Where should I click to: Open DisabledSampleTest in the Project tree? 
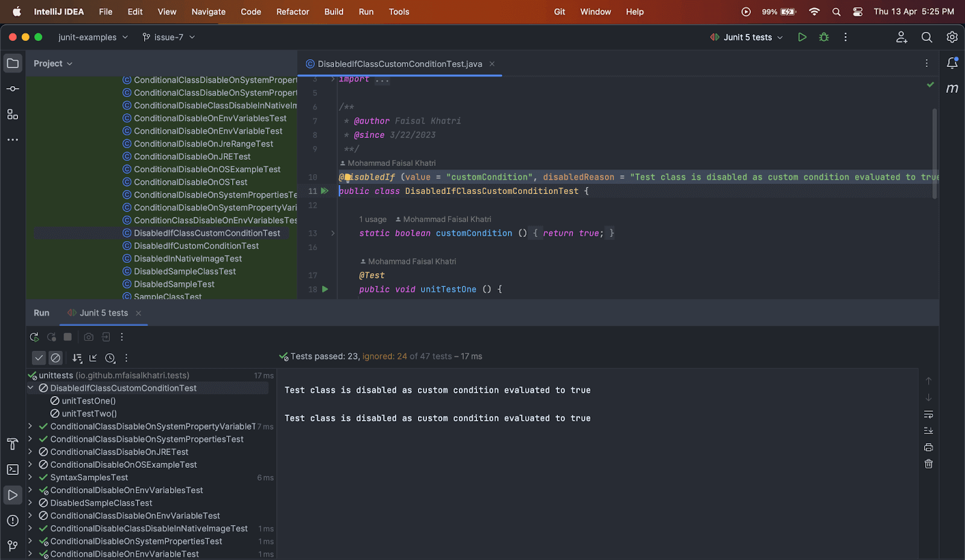[174, 285]
